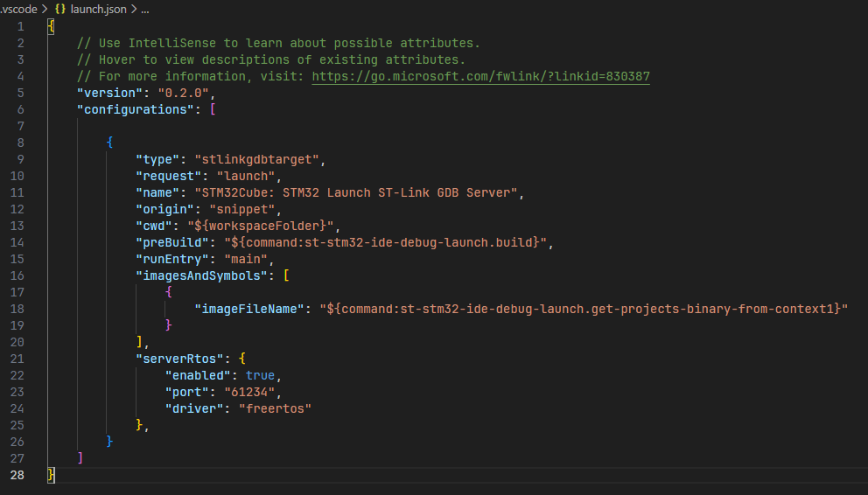868x495 pixels.
Task: Click the "imageFileName" key
Action: pos(249,309)
